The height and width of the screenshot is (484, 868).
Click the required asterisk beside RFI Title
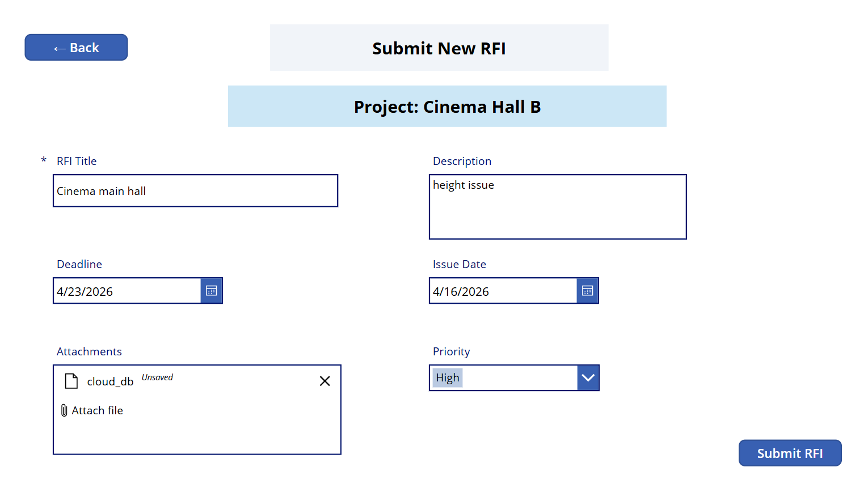[x=44, y=161]
